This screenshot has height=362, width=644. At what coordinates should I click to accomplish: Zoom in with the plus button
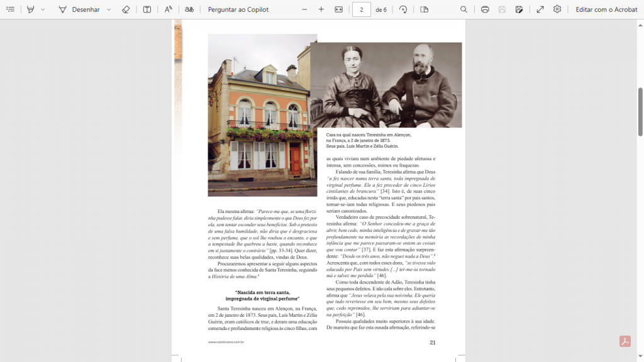point(321,9)
